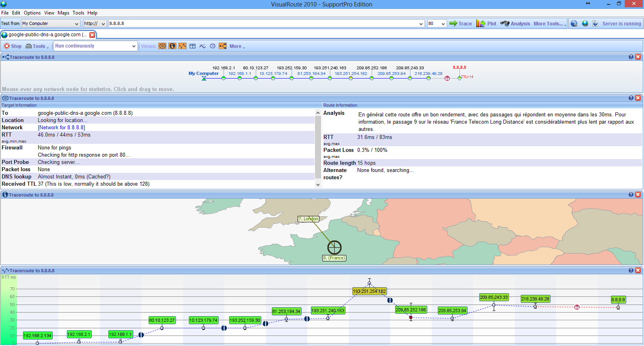Open help for the map panel
Screen dimensions: 644x346
pyautogui.click(x=631, y=195)
